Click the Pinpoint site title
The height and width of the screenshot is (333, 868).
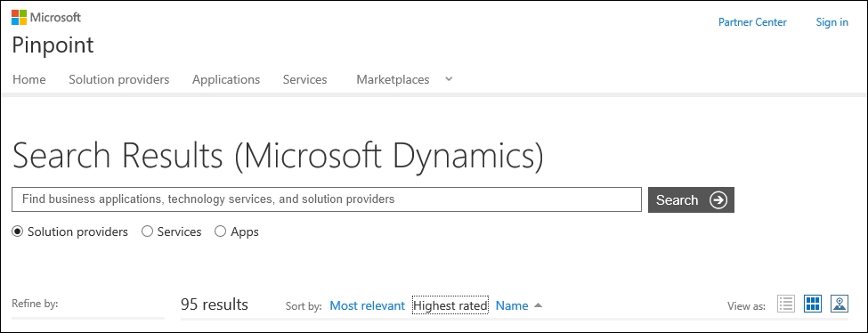click(x=53, y=45)
